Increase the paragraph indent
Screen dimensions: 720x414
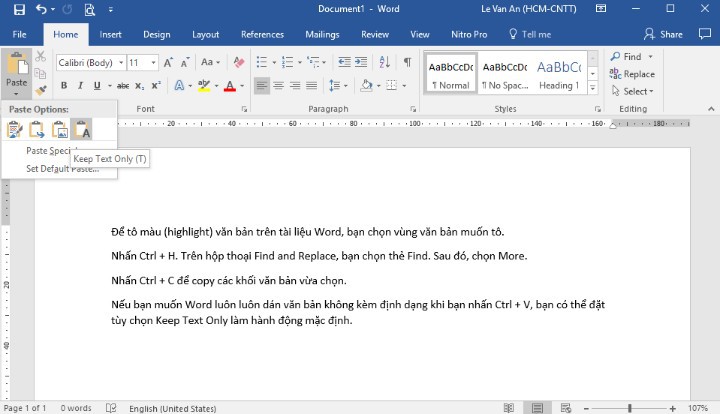tap(361, 62)
